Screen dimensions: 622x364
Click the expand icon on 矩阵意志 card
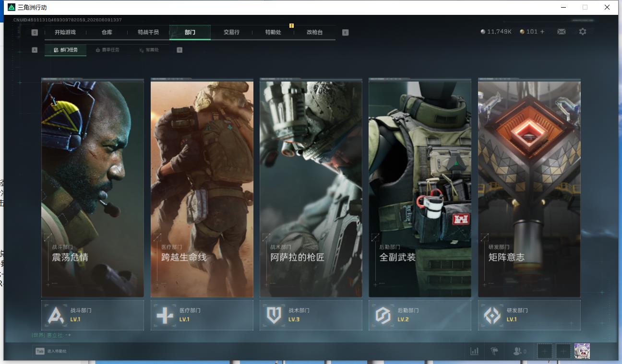point(485,237)
